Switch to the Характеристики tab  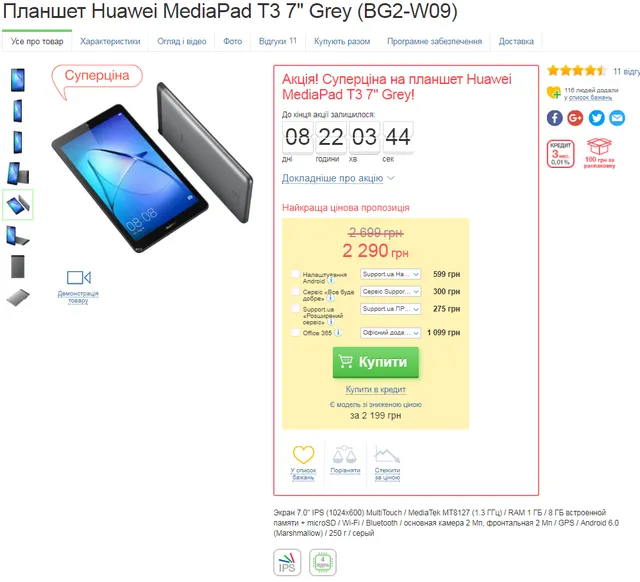click(110, 41)
